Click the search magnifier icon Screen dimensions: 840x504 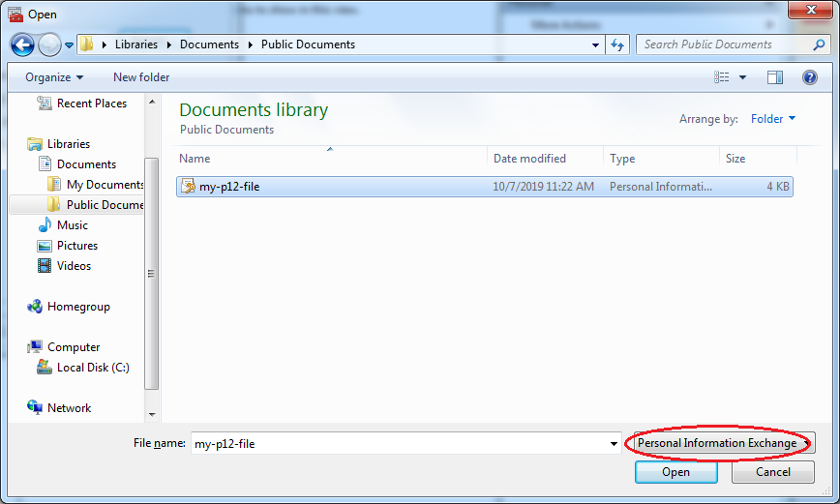click(x=819, y=44)
